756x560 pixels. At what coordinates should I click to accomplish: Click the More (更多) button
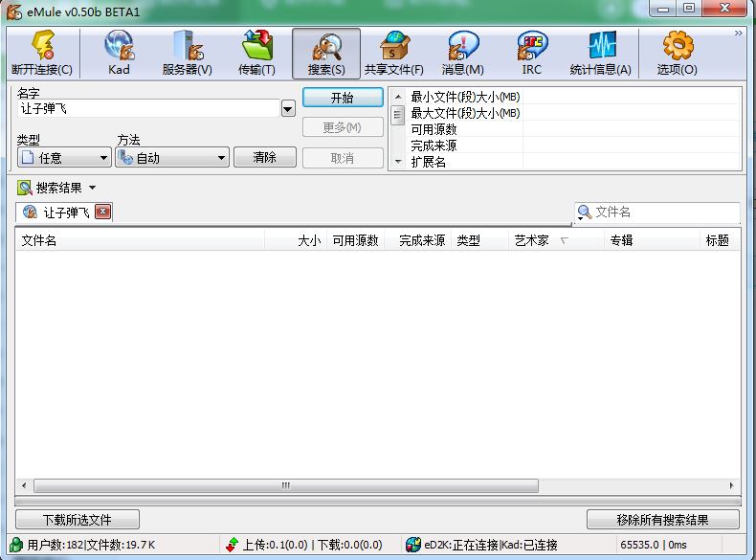pos(343,127)
